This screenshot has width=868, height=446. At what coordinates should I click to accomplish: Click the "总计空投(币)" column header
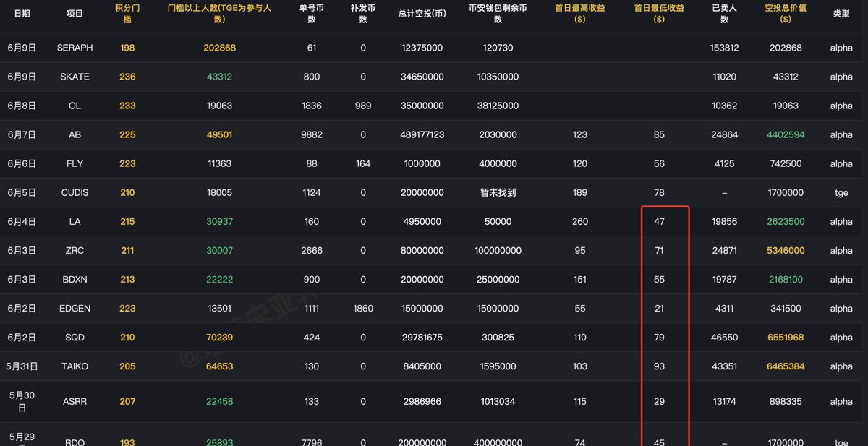click(x=422, y=14)
